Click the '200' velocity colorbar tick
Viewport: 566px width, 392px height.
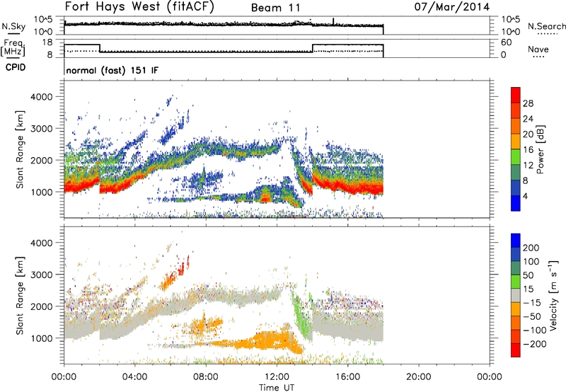531,248
